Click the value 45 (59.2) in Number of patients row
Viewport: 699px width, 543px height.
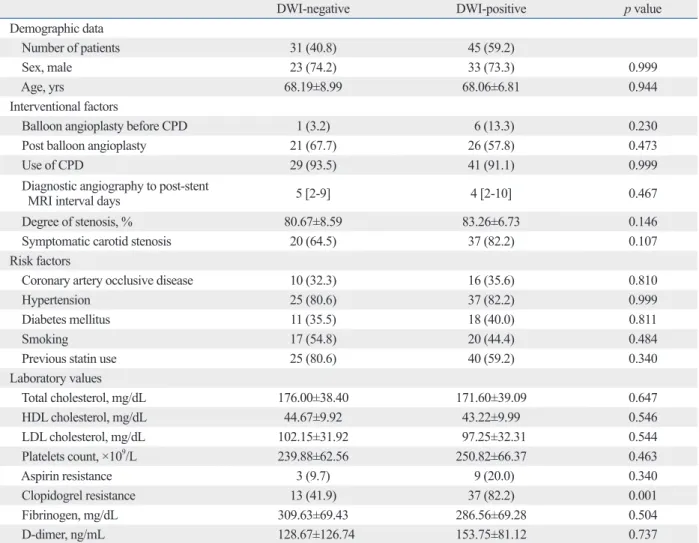coord(491,48)
